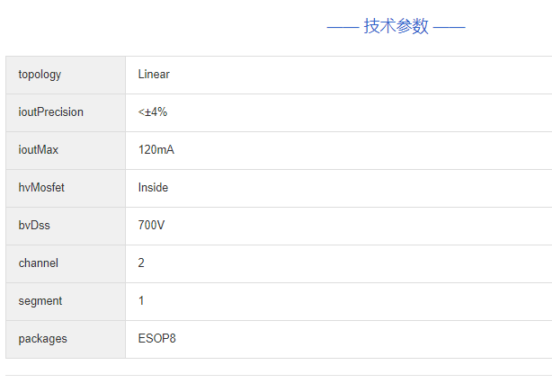
Task: Select the Inside value text
Action: [x=153, y=188]
